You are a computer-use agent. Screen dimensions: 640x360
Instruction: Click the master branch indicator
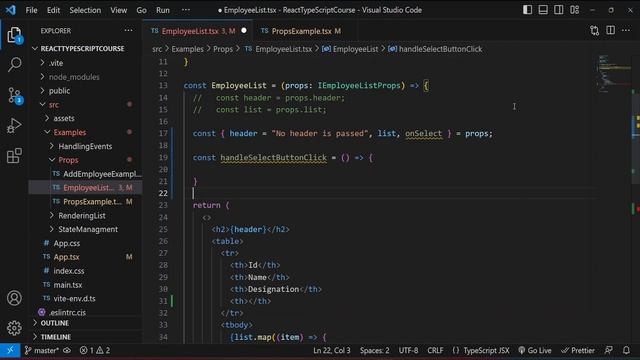coord(41,351)
